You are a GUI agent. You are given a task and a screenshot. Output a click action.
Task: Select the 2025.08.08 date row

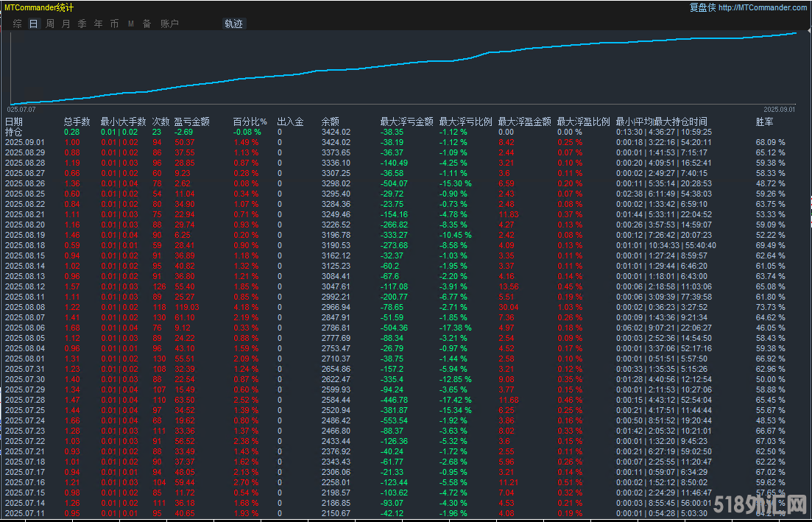click(x=25, y=306)
